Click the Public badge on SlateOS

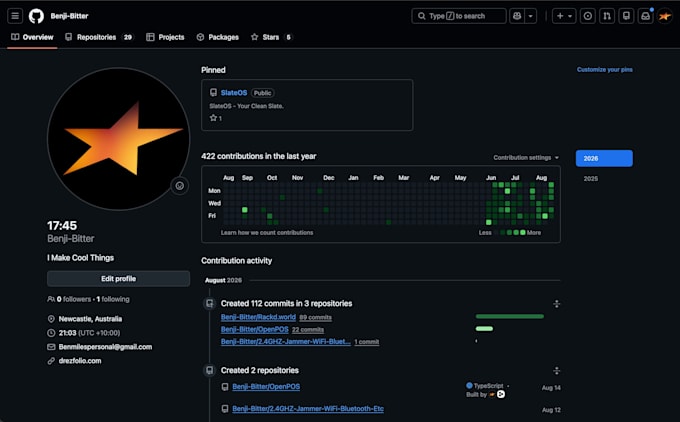[262, 93]
